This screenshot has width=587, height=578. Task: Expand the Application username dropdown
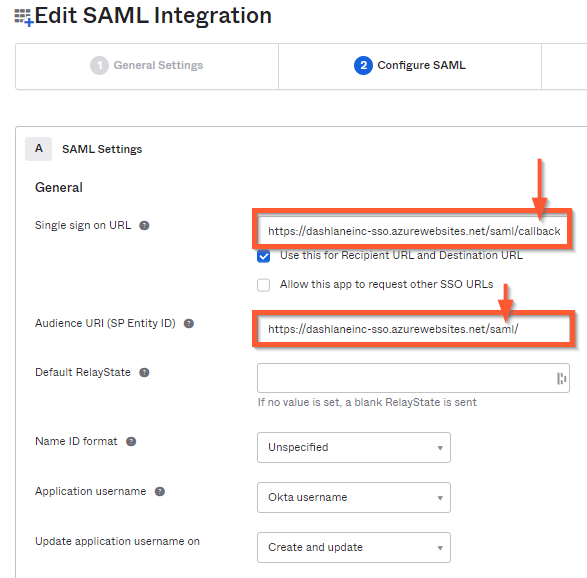[x=354, y=498]
